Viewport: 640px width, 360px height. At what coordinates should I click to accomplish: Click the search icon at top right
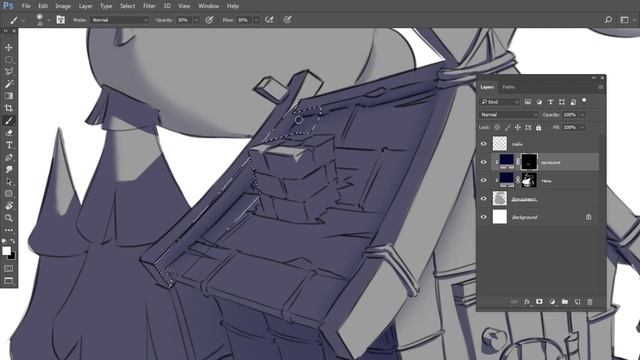tap(608, 20)
